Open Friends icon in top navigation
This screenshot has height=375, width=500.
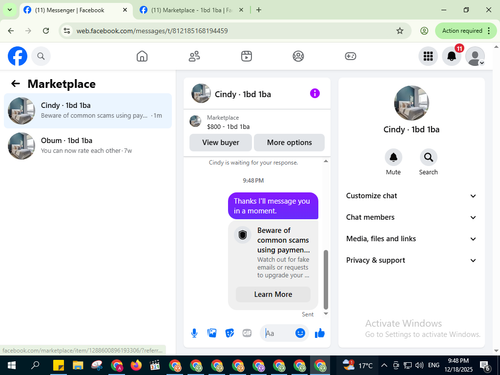coord(194,56)
